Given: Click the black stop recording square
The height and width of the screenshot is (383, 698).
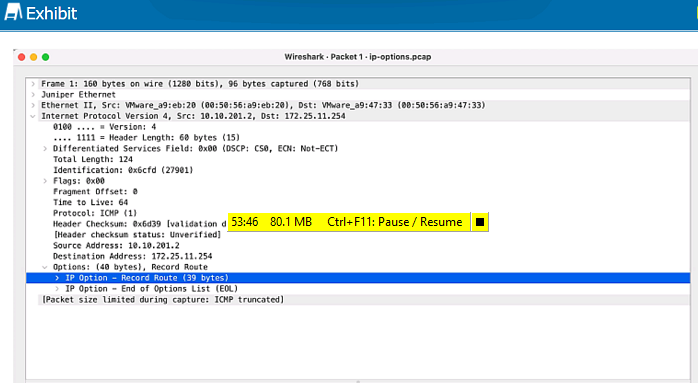Looking at the screenshot, I should click(480, 222).
